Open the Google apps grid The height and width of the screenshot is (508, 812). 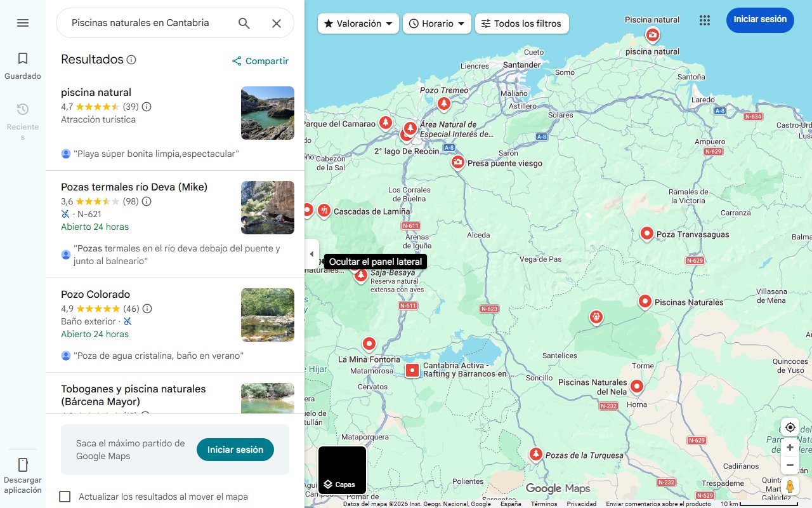705,20
